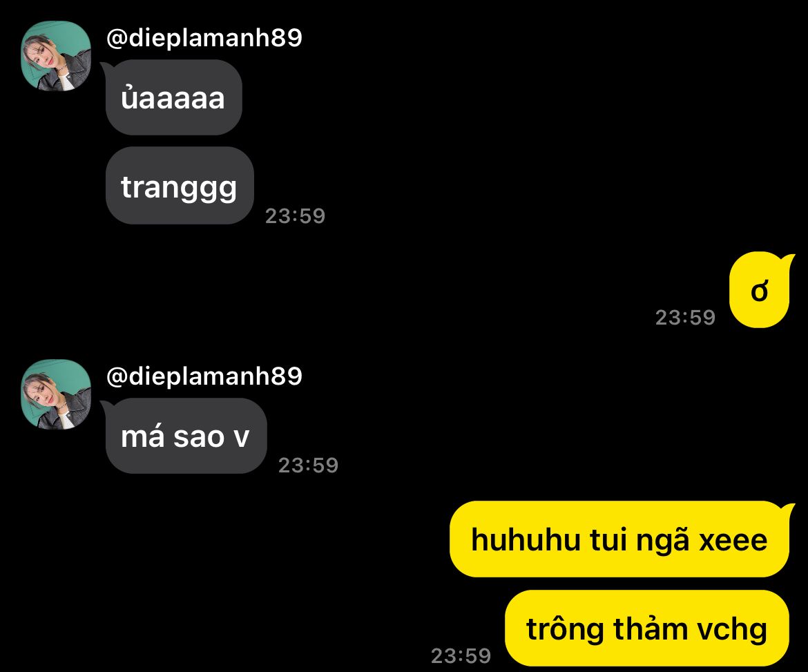Select the 'tranggg' message bubble
This screenshot has width=808, height=672.
(180, 186)
